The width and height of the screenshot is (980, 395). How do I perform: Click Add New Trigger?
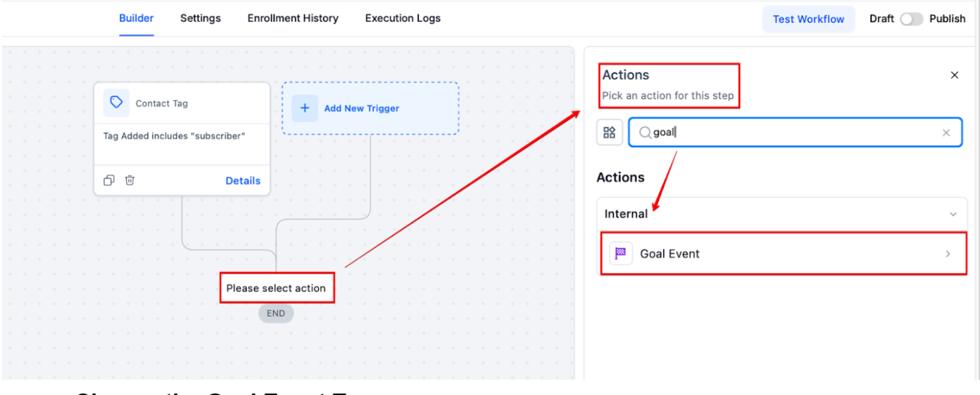pos(361,108)
